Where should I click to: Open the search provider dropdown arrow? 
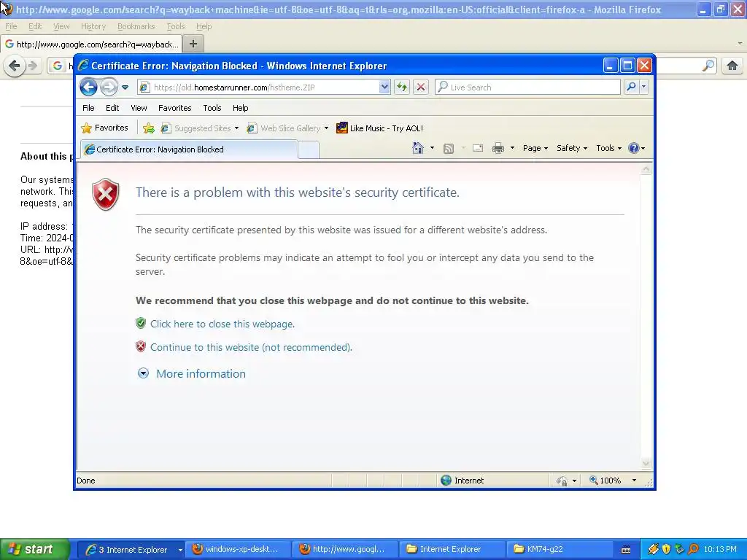[643, 87]
